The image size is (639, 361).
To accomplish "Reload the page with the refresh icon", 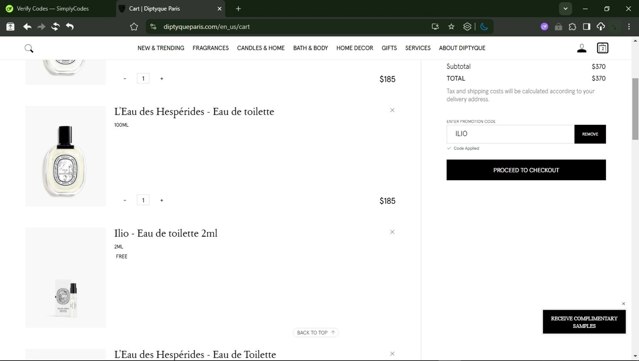I will pos(55,26).
